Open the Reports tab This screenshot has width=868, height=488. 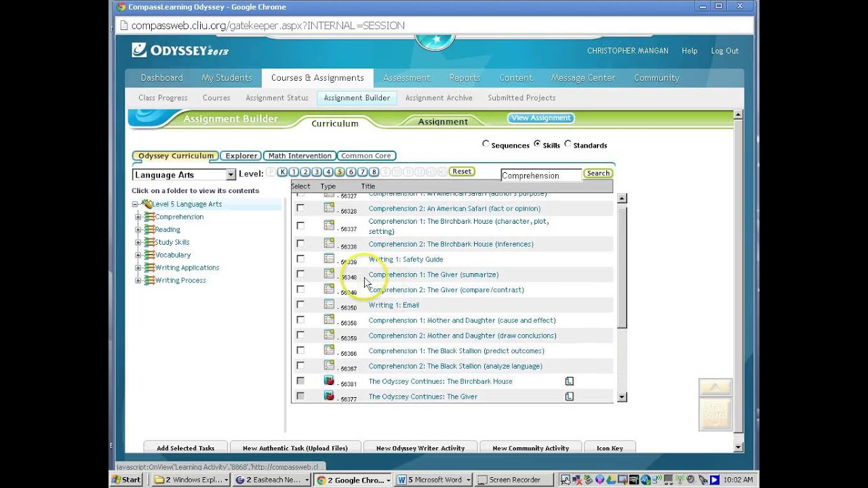click(465, 78)
